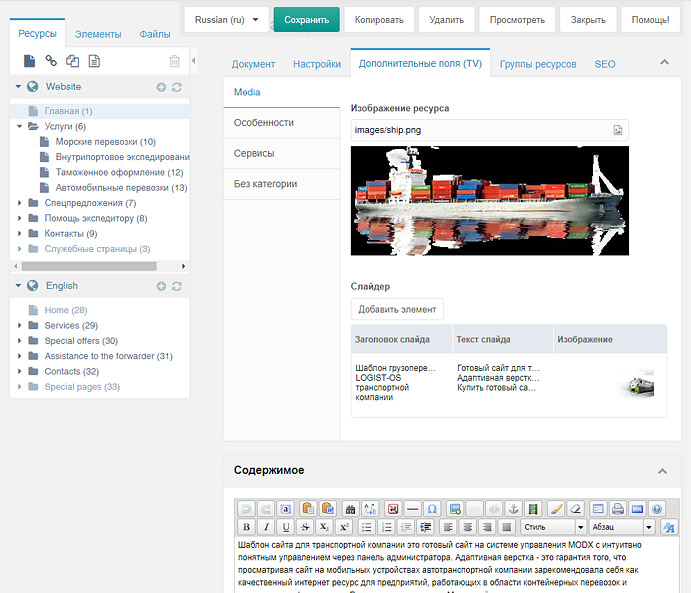Expand the Спецпредложения (7) tree folder
The height and width of the screenshot is (593, 691).
pos(21,203)
